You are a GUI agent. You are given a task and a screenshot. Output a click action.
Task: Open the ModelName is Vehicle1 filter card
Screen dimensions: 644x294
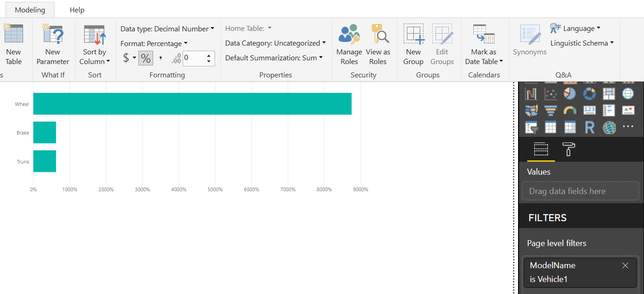coord(580,272)
